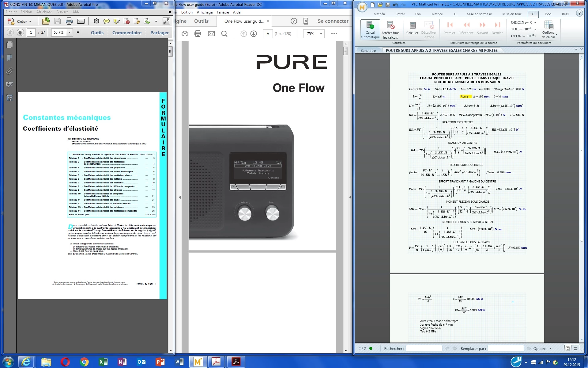Click the Reader DC vertical scrollbar thumb
This screenshot has width=588, height=368.
(x=345, y=50)
